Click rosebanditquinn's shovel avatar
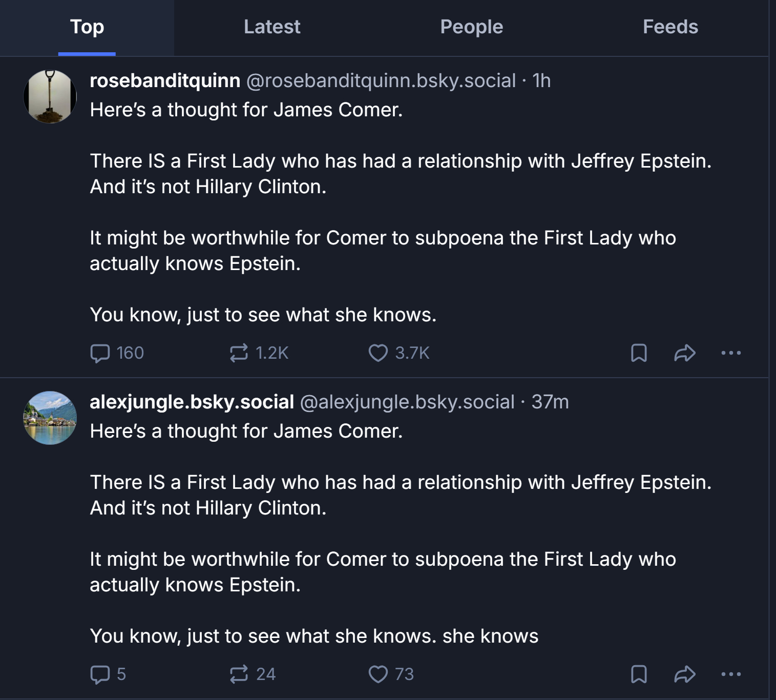 coord(50,96)
